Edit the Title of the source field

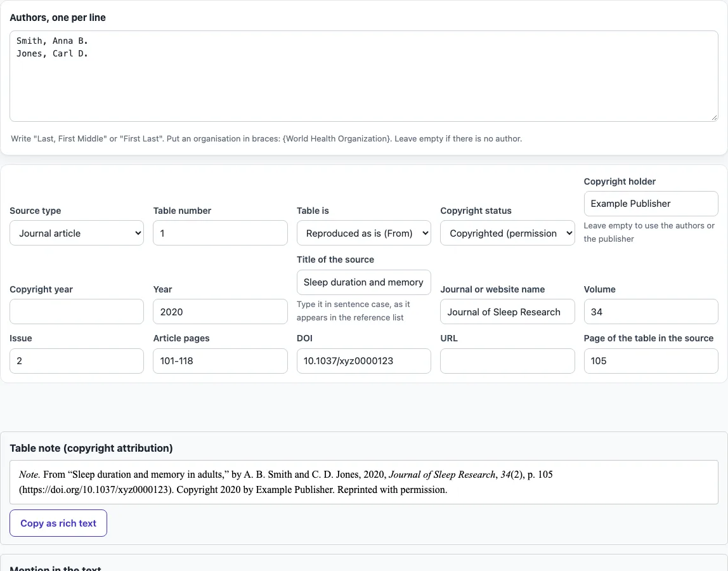(x=363, y=282)
